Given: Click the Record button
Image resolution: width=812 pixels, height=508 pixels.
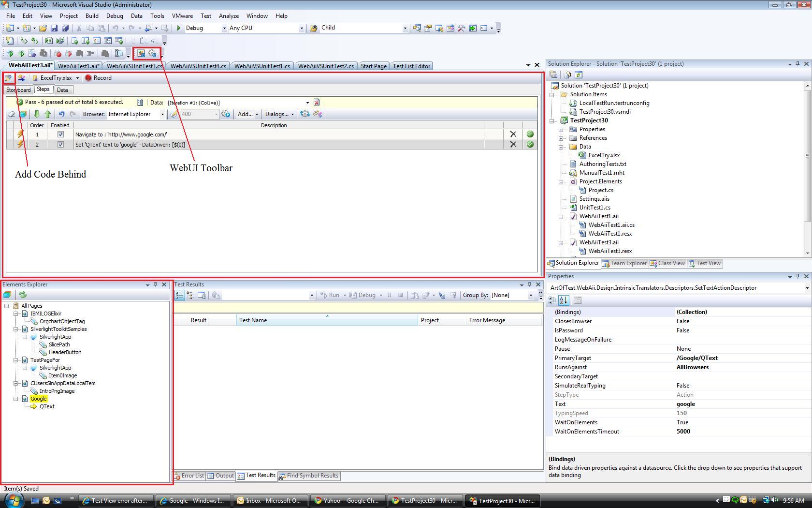Looking at the screenshot, I should (x=98, y=78).
